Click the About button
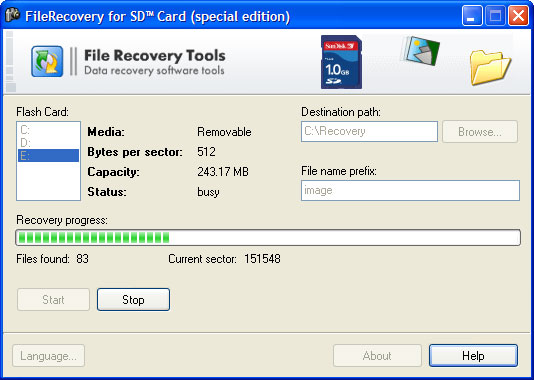 [x=377, y=356]
